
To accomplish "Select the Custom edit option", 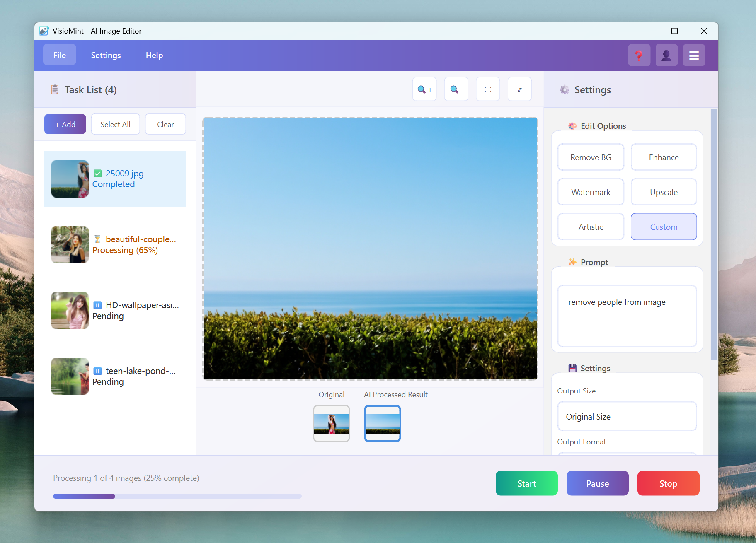I will click(x=663, y=227).
